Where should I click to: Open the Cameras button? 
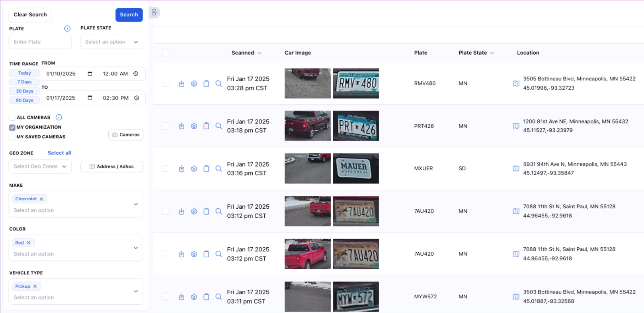point(126,135)
